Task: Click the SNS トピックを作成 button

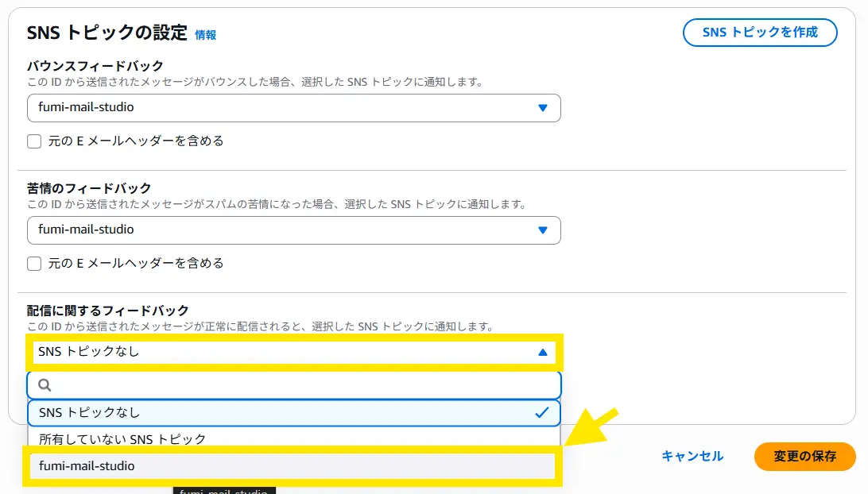Action: (759, 33)
